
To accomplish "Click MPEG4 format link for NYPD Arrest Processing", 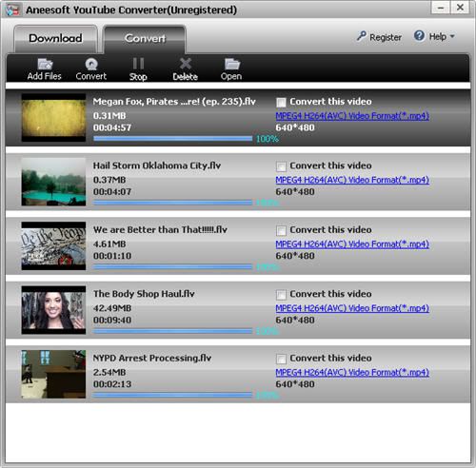I will (x=352, y=372).
